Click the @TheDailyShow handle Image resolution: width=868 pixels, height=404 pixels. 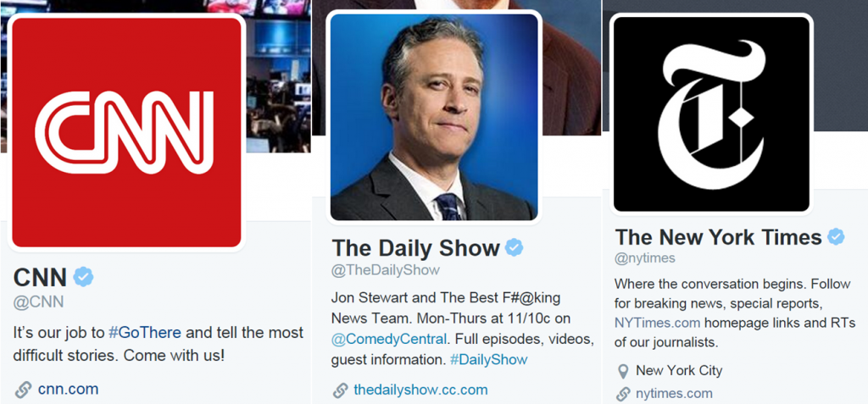coord(386,270)
